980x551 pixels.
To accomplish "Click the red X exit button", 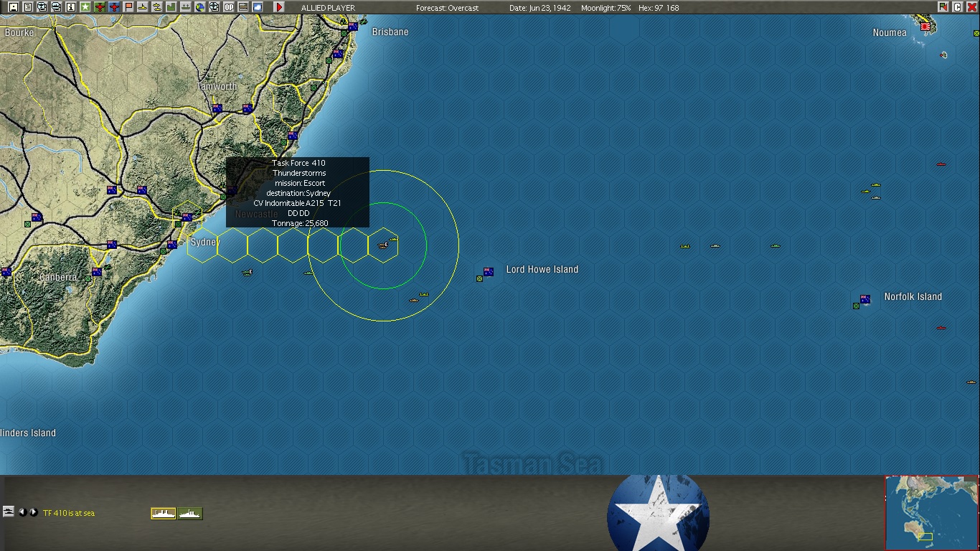I will click(x=971, y=7).
